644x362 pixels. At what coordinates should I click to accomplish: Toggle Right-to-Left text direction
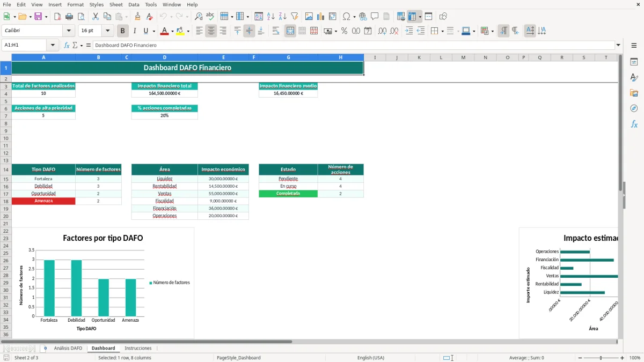515,31
